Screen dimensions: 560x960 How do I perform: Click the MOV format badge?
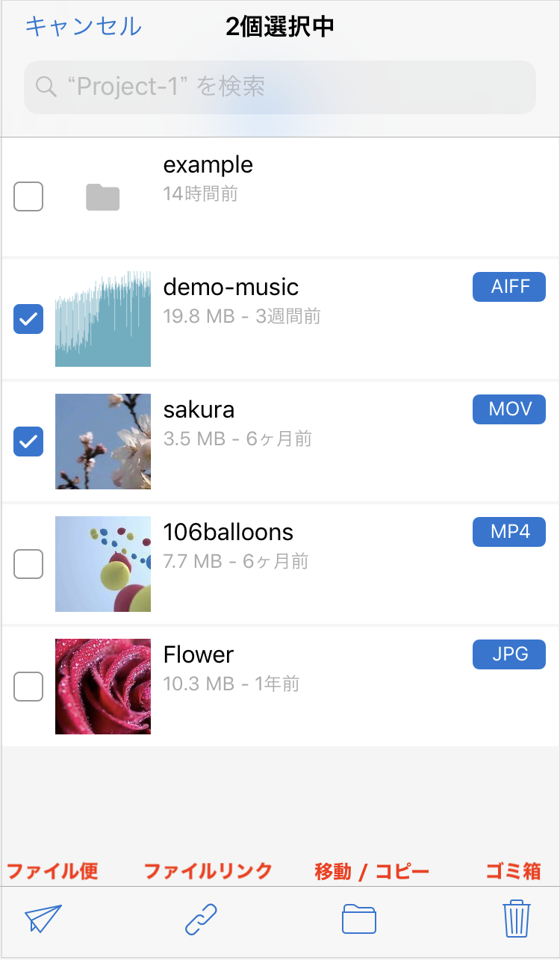[x=509, y=409]
